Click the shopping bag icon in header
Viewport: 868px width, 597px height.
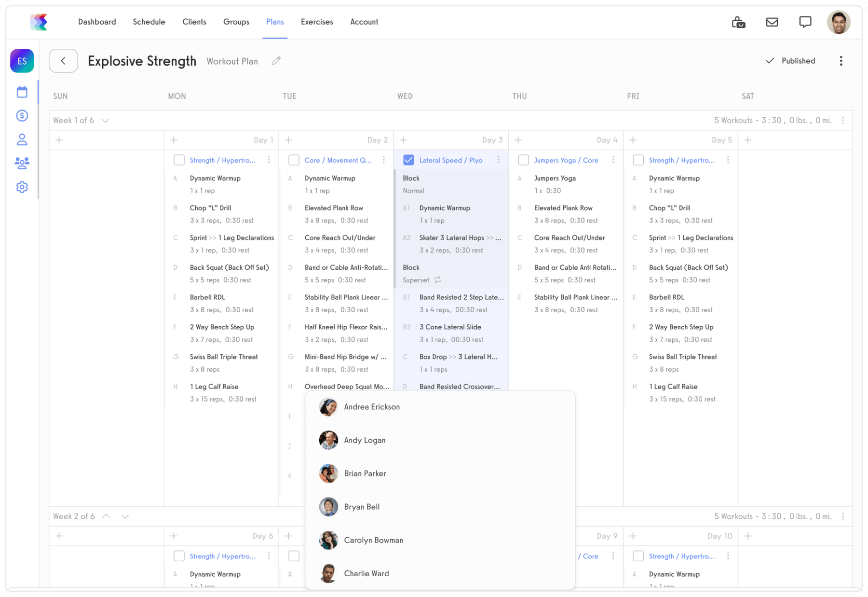738,22
